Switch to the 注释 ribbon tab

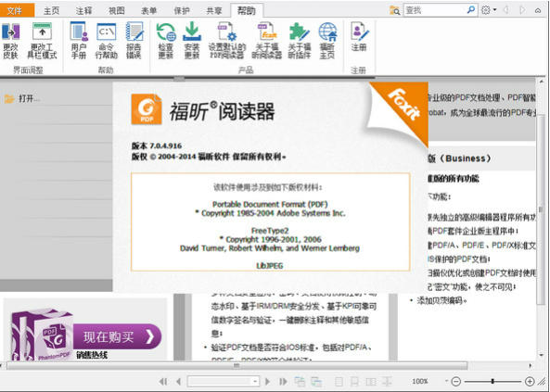pos(83,11)
